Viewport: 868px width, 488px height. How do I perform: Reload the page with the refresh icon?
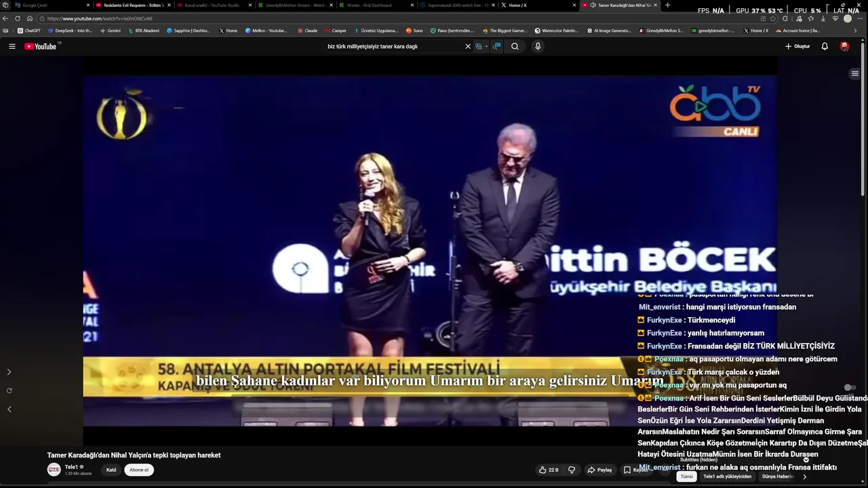pyautogui.click(x=18, y=18)
